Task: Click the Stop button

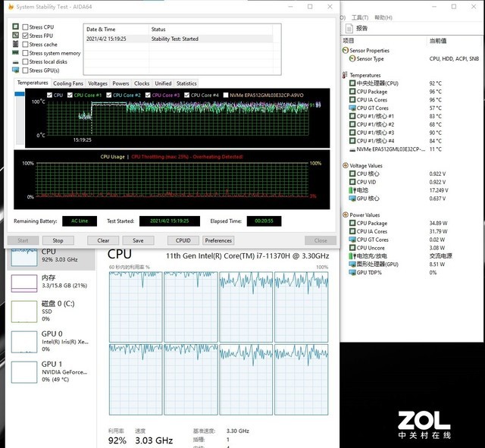Action: pos(58,240)
